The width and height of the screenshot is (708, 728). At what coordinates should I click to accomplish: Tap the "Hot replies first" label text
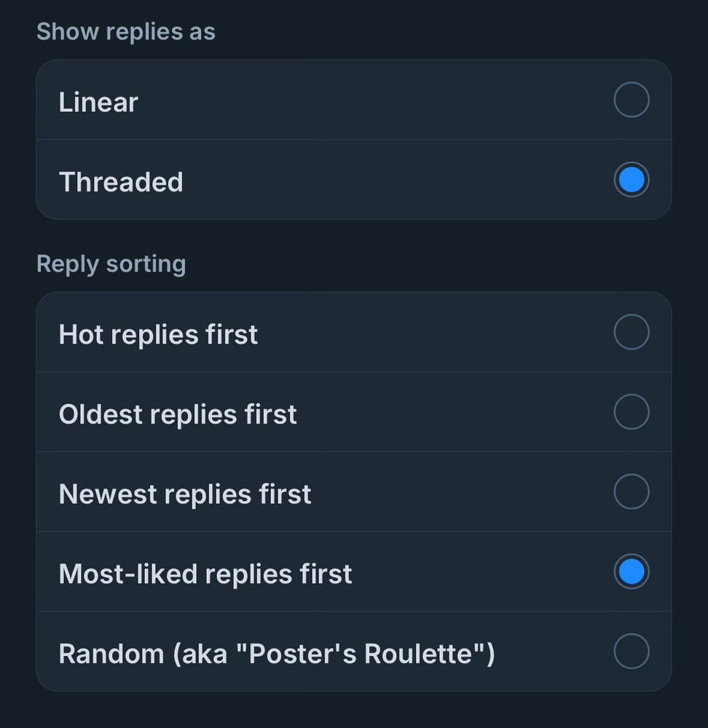pos(158,335)
